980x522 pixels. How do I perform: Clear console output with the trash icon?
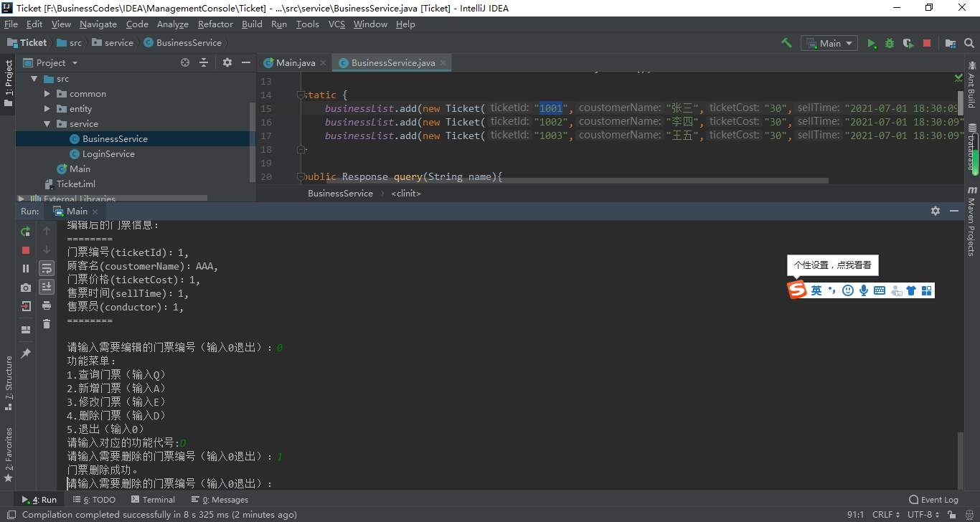(x=47, y=324)
